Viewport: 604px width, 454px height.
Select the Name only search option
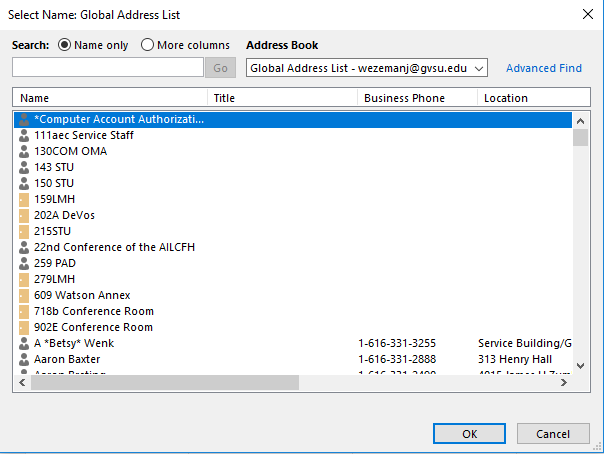click(x=66, y=45)
